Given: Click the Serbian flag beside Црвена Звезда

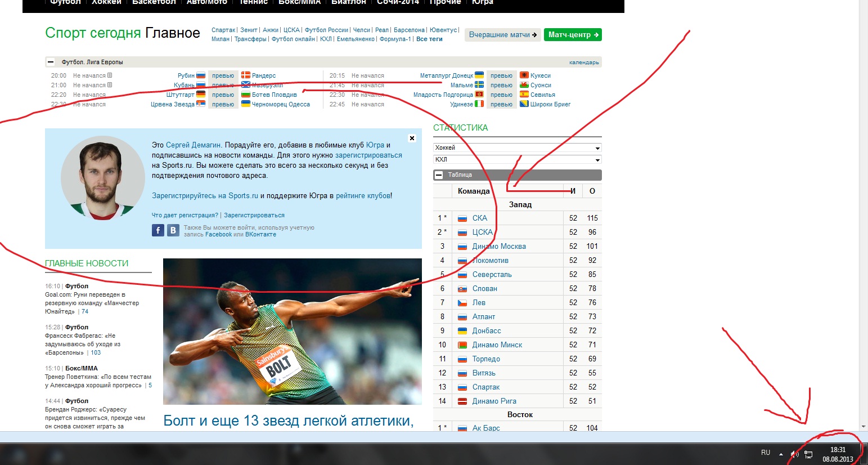Looking at the screenshot, I should pos(201,104).
